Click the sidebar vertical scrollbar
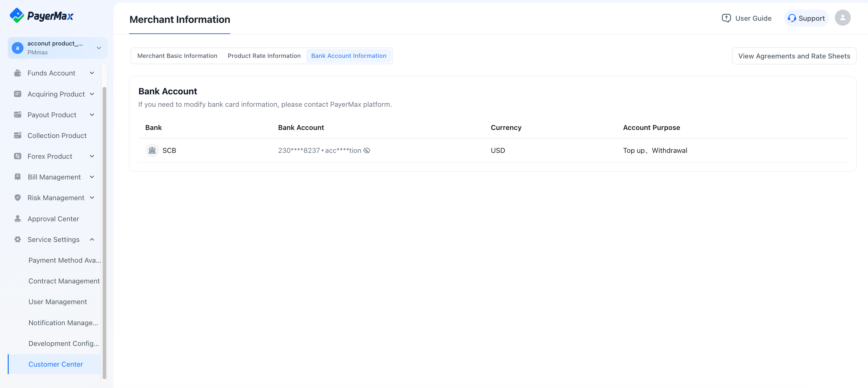 tap(104, 233)
